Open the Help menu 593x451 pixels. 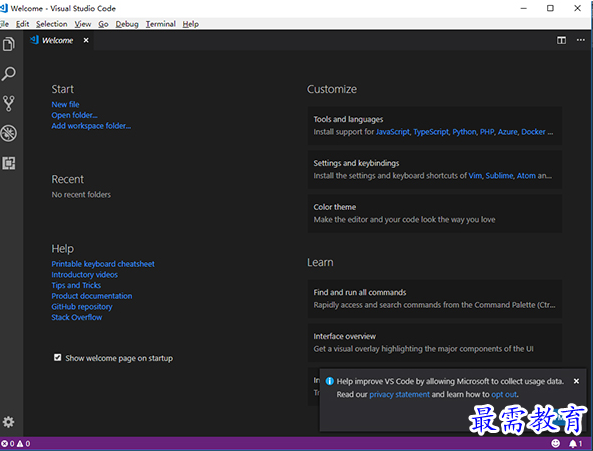point(190,24)
